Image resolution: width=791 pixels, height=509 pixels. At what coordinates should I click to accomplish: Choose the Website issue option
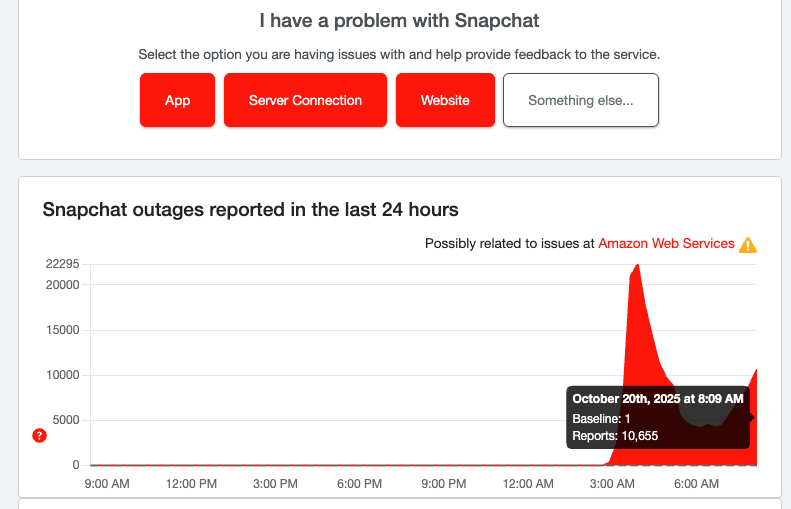(x=445, y=100)
